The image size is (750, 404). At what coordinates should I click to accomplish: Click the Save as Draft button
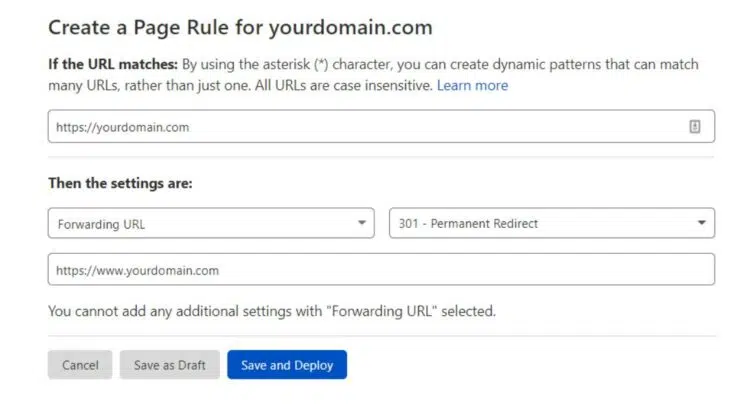point(169,365)
